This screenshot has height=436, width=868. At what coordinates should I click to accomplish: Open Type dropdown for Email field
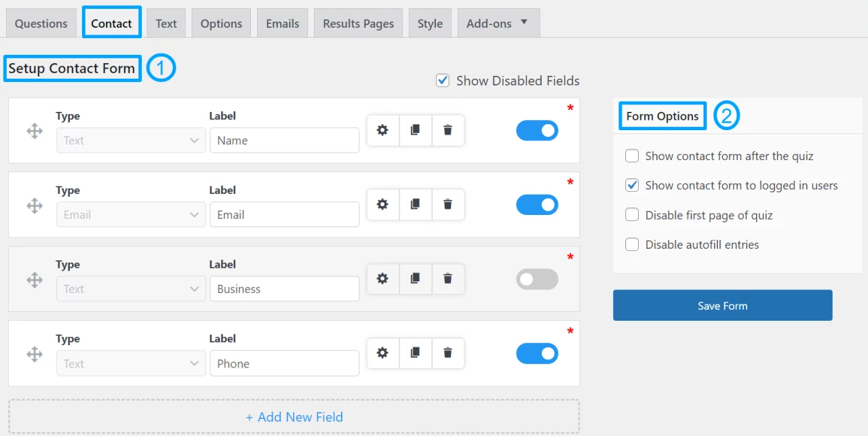tap(131, 214)
